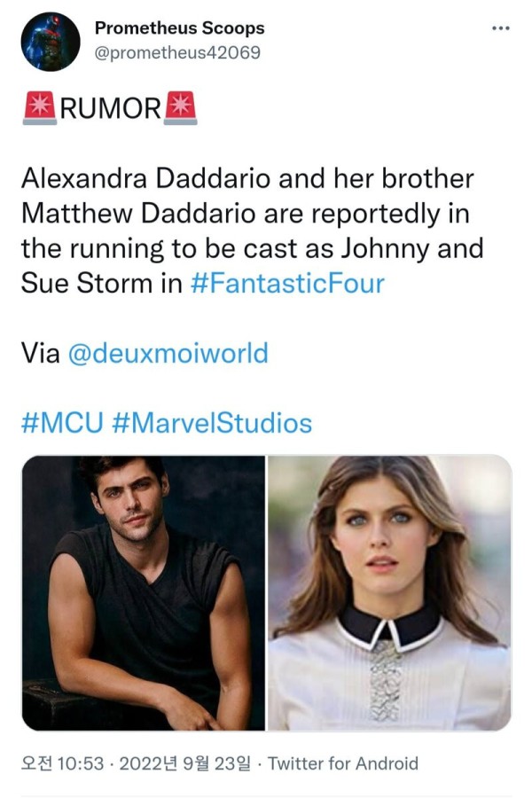Select the tweet body text about Daddario casting
This screenshot has height=798, width=532.
(x=253, y=231)
